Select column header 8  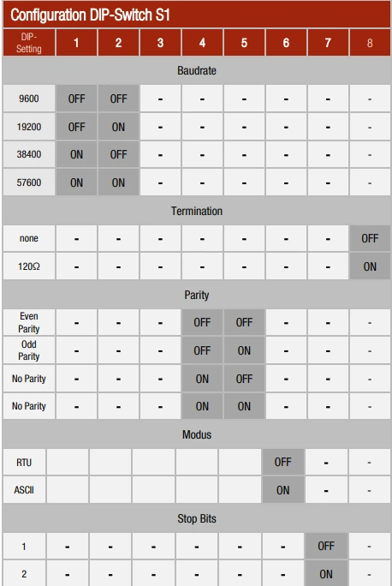370,43
